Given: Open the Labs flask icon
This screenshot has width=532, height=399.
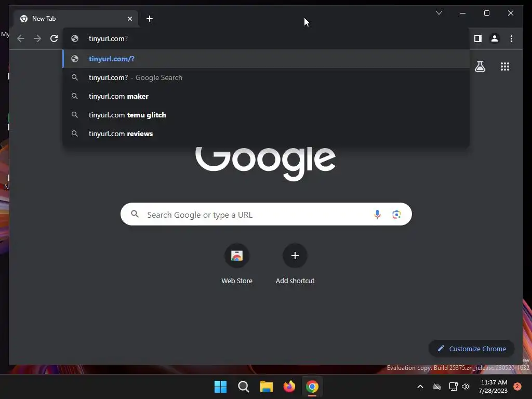Looking at the screenshot, I should [x=480, y=66].
